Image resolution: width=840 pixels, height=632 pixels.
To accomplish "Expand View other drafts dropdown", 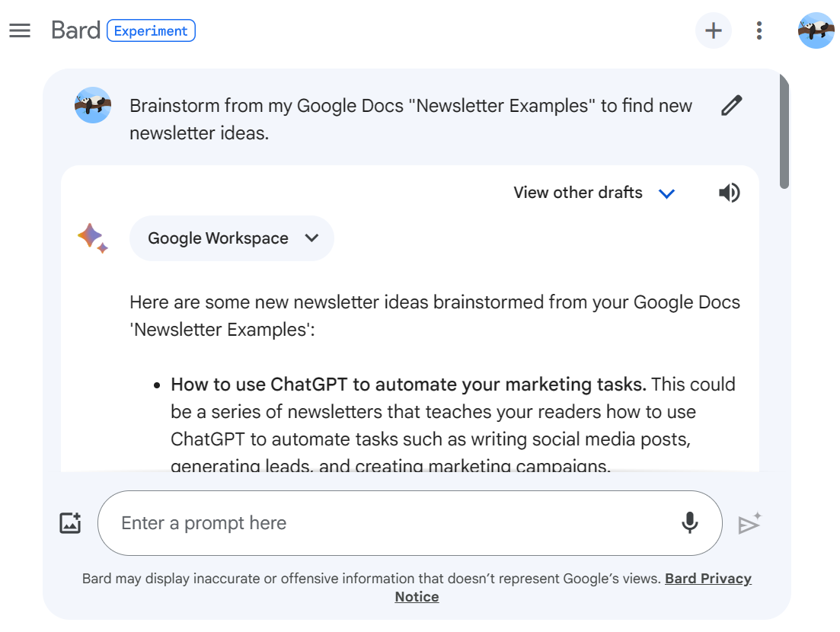I will [x=594, y=193].
